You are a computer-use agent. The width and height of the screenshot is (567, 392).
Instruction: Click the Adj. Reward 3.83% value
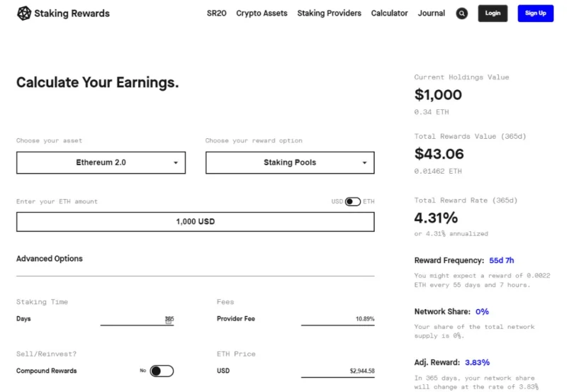[x=477, y=362]
